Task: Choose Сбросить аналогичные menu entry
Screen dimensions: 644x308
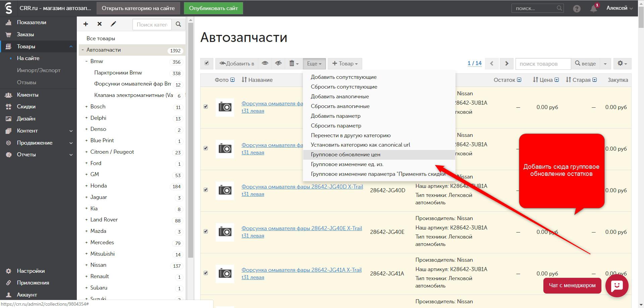Action: [x=340, y=106]
